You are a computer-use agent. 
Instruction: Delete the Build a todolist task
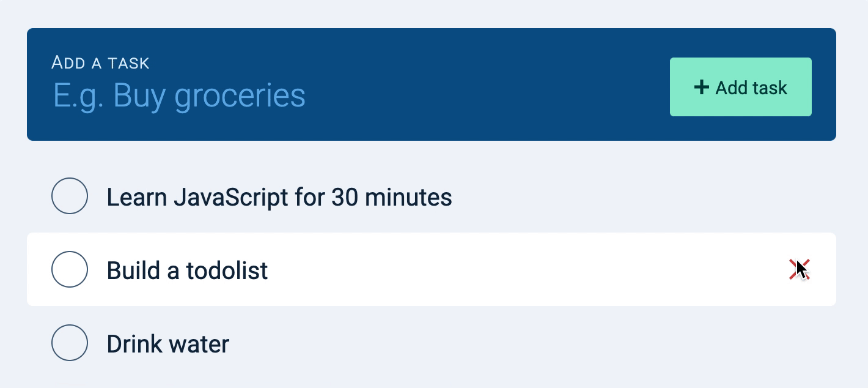pos(799,269)
